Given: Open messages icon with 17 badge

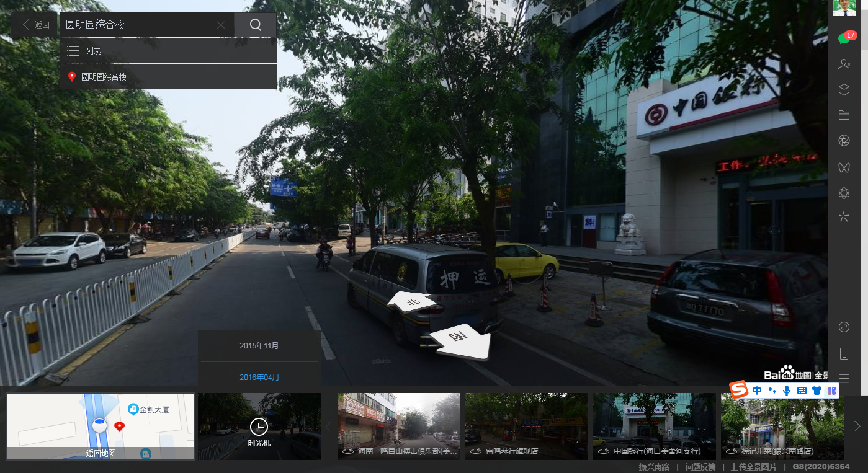Looking at the screenshot, I should point(844,38).
